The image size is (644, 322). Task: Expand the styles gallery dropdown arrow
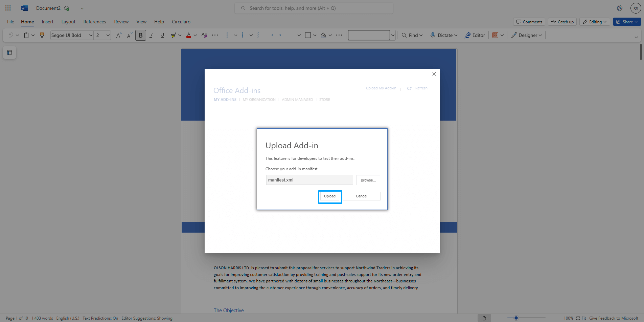393,35
